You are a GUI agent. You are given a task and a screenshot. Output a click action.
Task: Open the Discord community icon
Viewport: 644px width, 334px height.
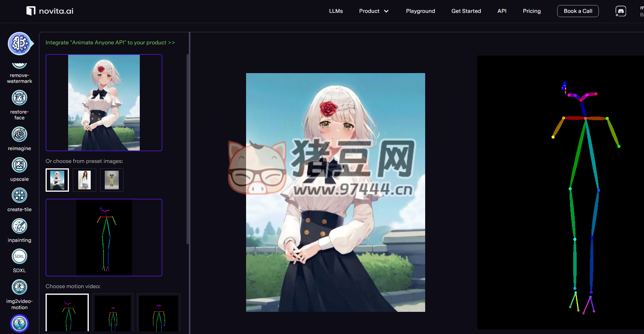(621, 11)
